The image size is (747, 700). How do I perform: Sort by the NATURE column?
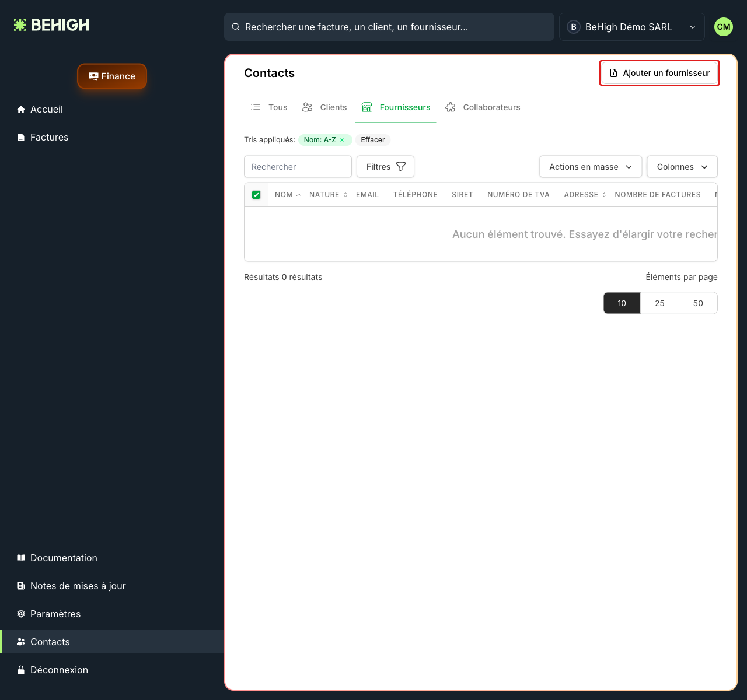(x=329, y=195)
